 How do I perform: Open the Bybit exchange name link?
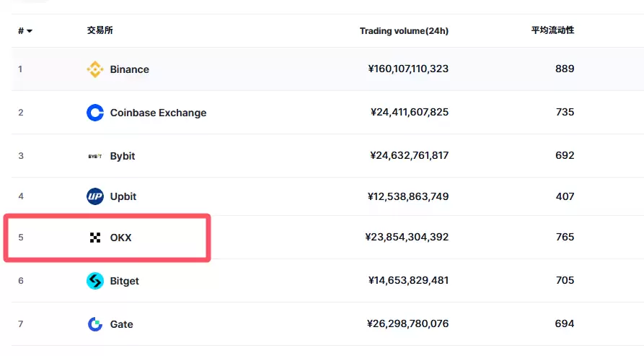click(123, 156)
